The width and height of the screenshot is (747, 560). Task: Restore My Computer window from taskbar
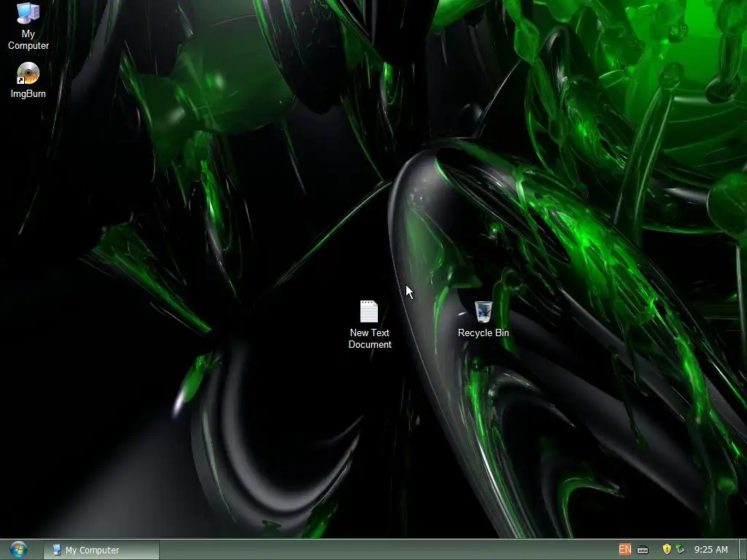coord(101,550)
